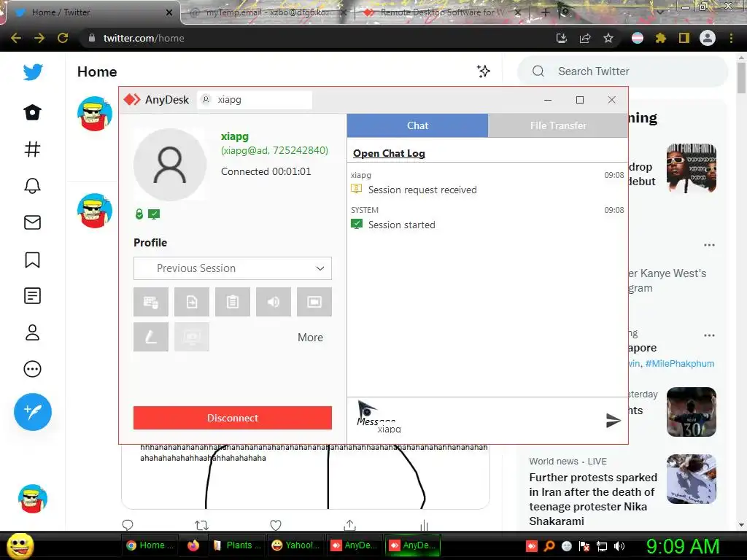Click the 9:09 AM taskbar clock
Viewport: 747px width, 560px height.
[x=682, y=546]
